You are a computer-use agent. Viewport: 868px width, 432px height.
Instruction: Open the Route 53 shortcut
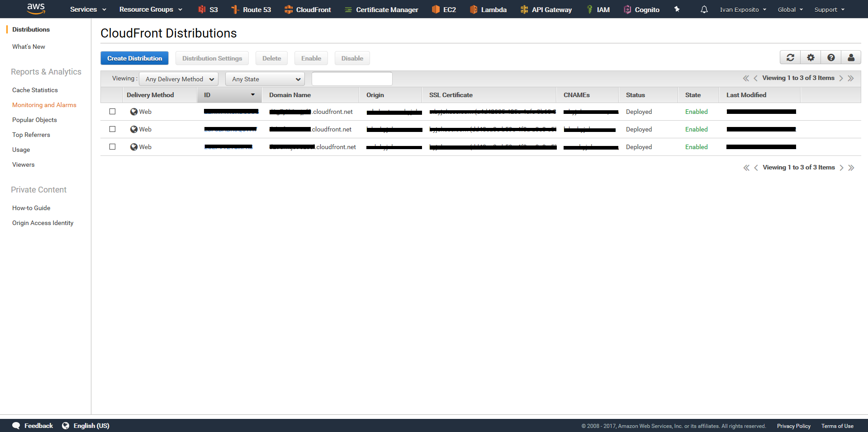pos(251,9)
